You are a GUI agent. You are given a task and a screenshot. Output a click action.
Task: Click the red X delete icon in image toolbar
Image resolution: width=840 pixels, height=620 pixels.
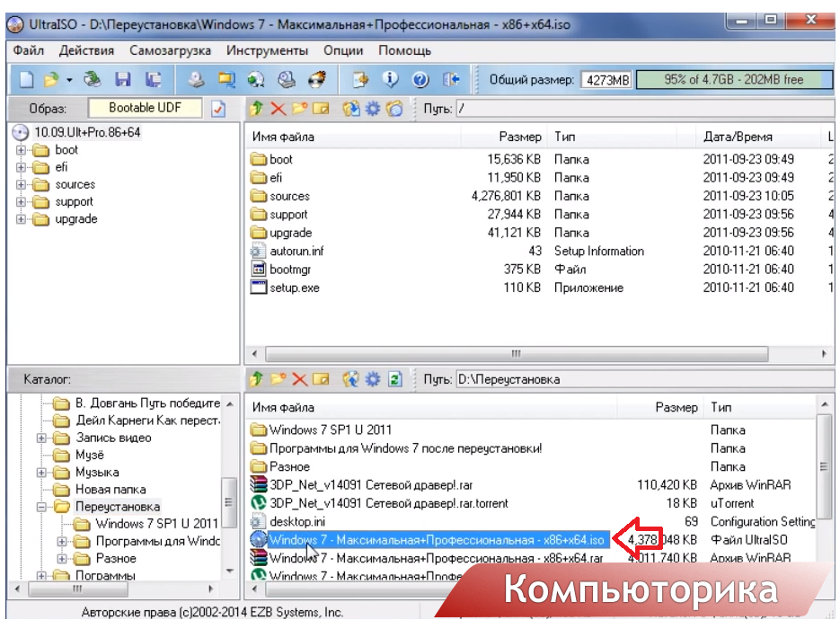coord(278,110)
